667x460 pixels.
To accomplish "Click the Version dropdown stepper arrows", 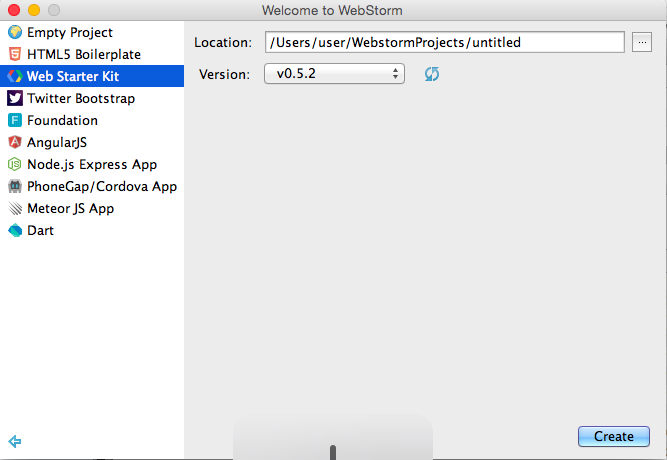I will click(x=396, y=74).
